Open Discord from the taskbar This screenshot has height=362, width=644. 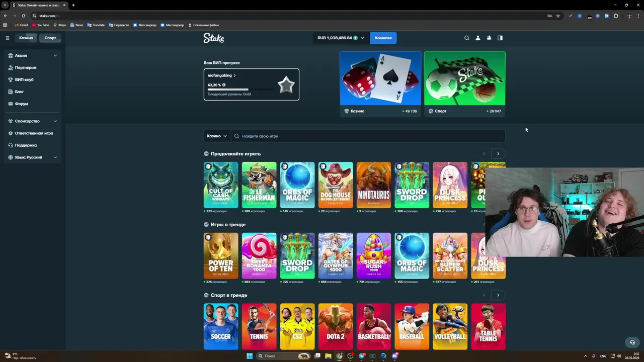(x=395, y=356)
